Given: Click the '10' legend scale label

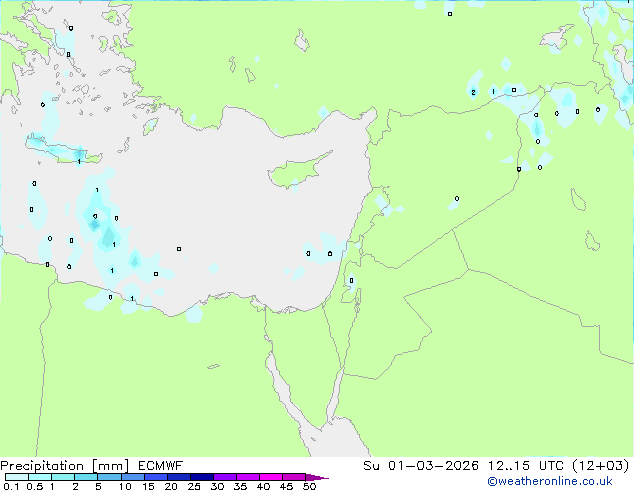Looking at the screenshot, I should (125, 486).
